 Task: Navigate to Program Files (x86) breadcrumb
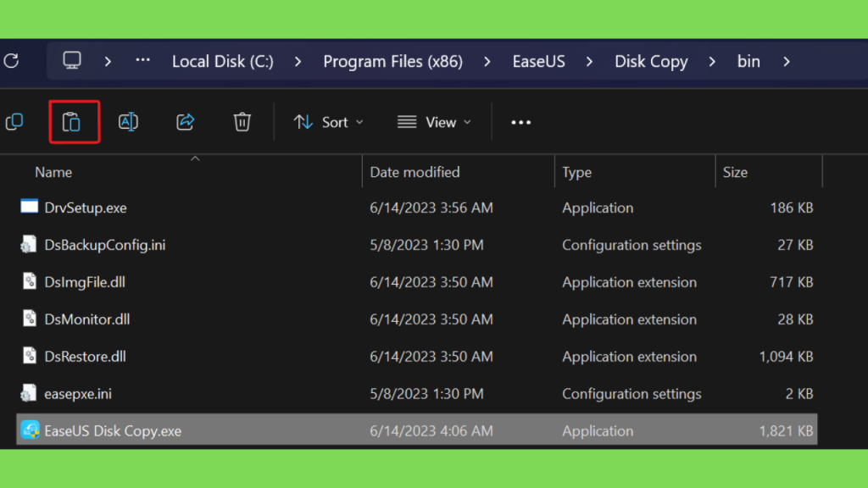coord(393,61)
